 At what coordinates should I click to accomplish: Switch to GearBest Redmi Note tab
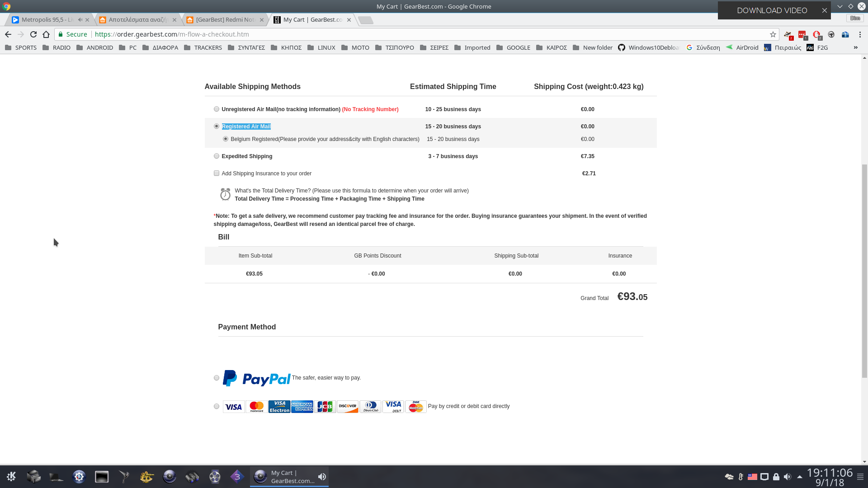[224, 19]
